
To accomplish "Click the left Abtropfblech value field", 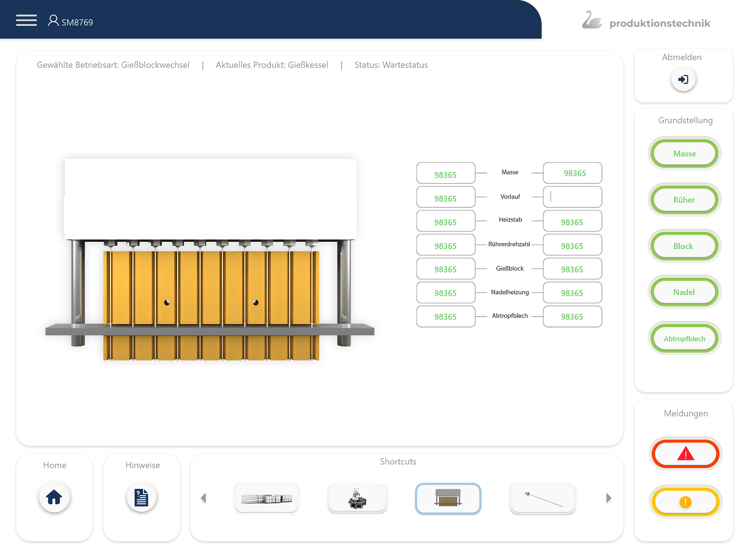I will (x=445, y=317).
